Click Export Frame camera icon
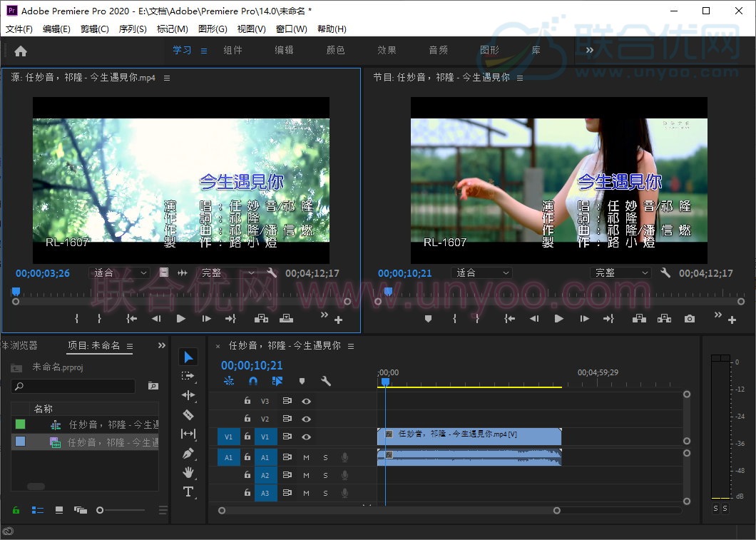 click(690, 319)
